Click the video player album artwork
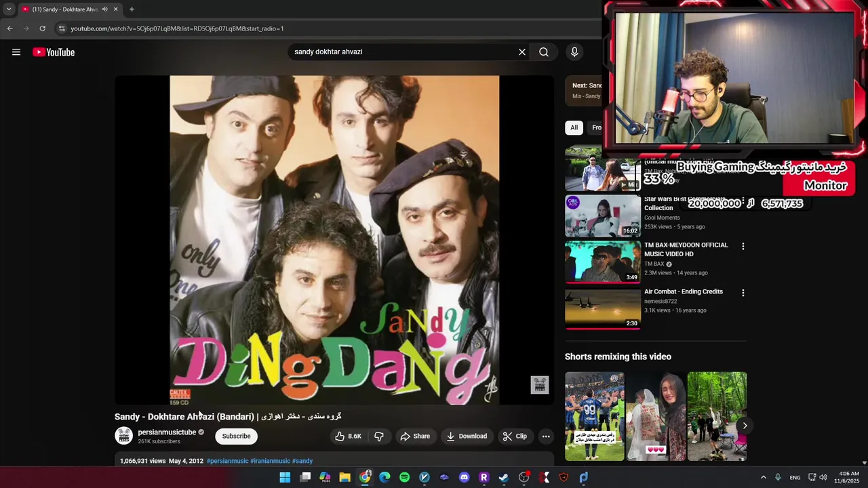Image resolution: width=868 pixels, height=488 pixels. coord(334,240)
